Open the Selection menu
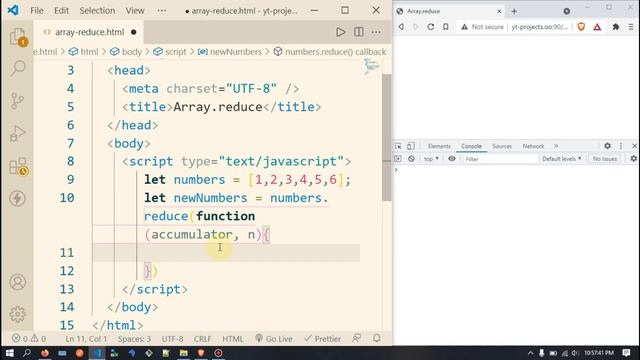640x360 pixels. [x=97, y=11]
